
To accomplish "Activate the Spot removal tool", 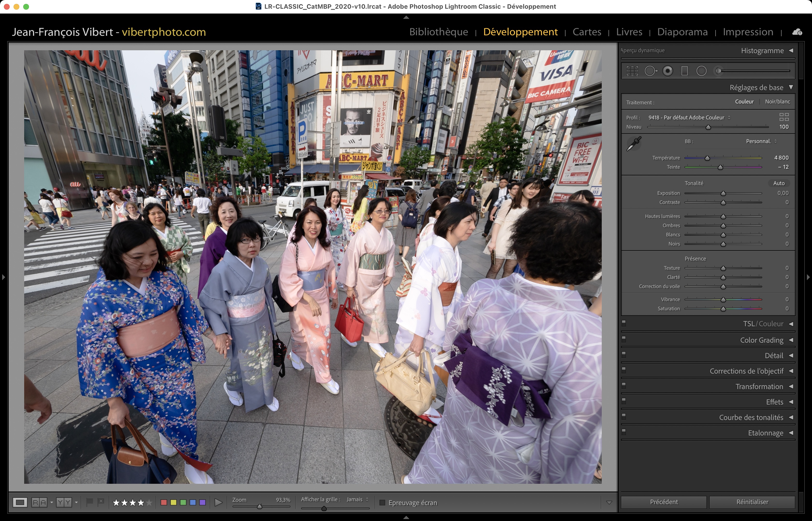I will [650, 71].
